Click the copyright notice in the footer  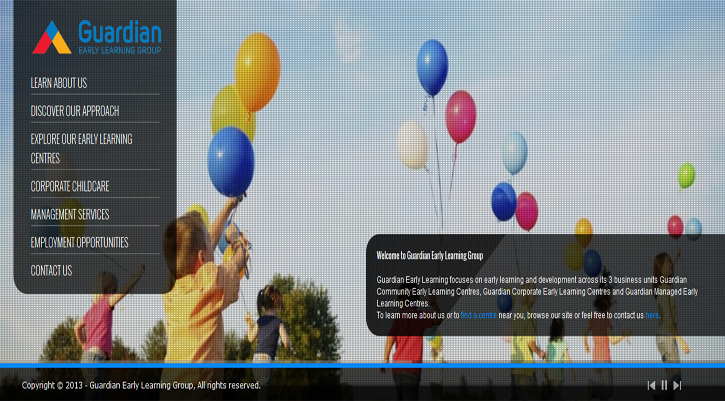click(x=141, y=385)
